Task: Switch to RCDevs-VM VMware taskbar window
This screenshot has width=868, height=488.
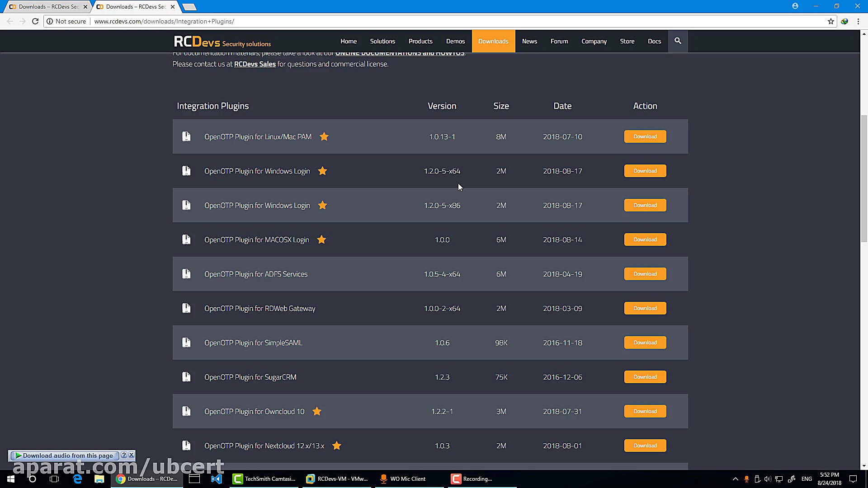Action: coord(337,479)
